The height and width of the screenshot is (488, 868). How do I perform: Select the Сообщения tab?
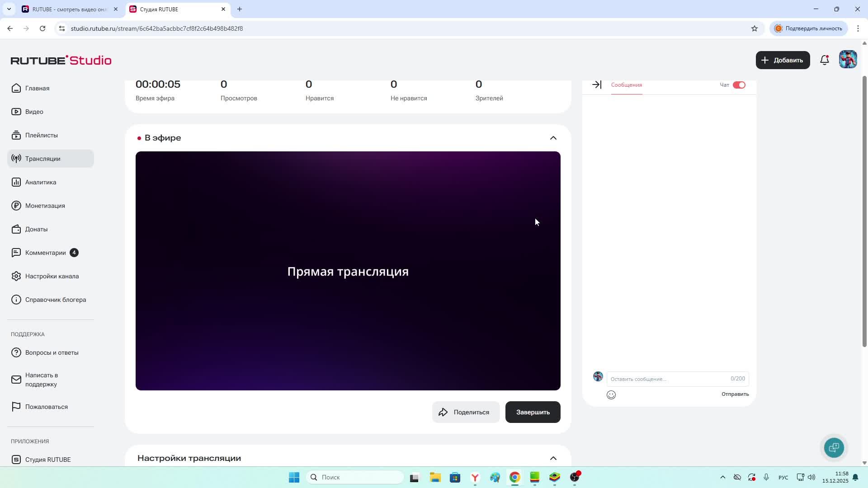(x=626, y=85)
